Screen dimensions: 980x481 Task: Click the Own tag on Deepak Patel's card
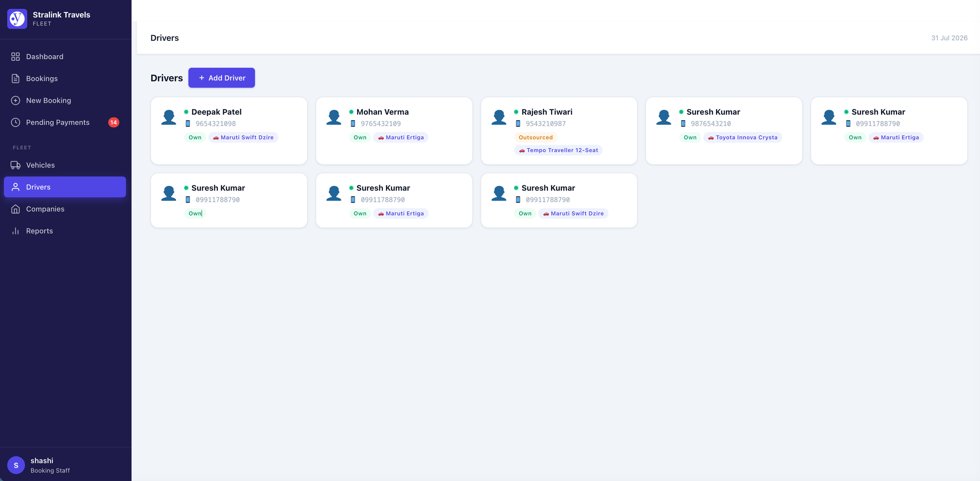pyautogui.click(x=195, y=138)
